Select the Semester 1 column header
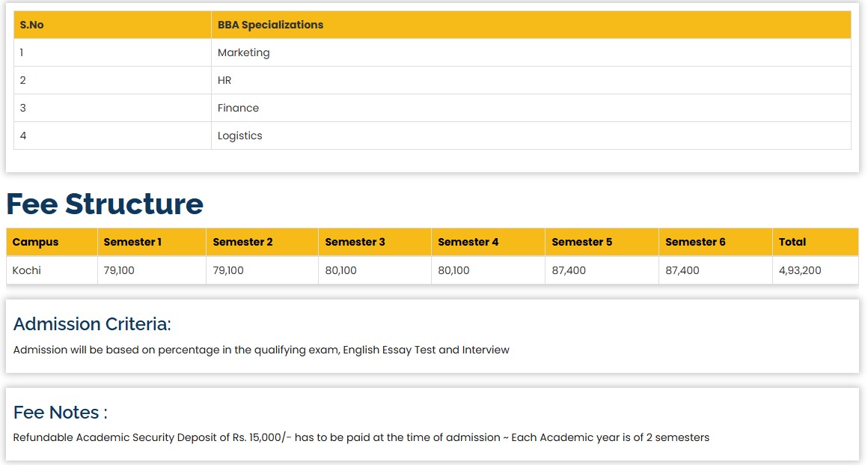This screenshot has height=465, width=868. point(132,242)
